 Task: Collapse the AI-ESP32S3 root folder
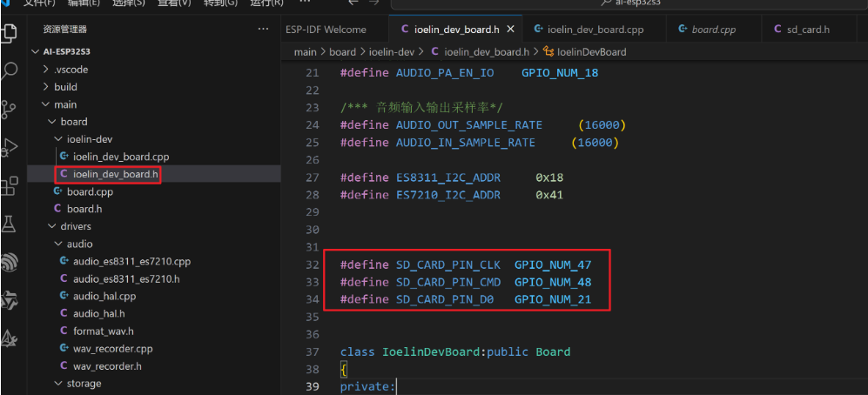36,52
